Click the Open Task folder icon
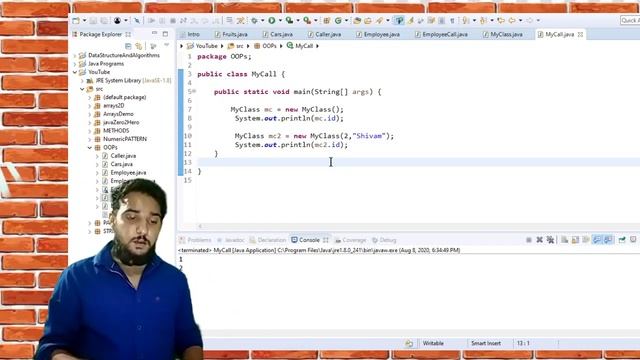Screen dimensions: 640x360 click(x=368, y=20)
